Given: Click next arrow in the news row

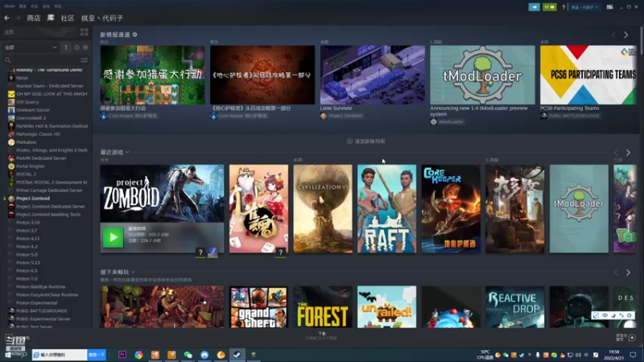Looking at the screenshot, I should 626,35.
